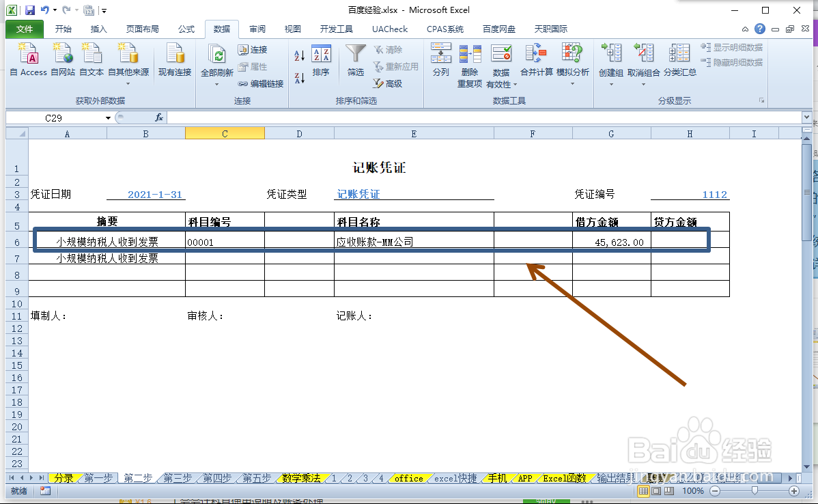Screen dimensions: 818x504
Task: Select cell containing 应收账款-MM公司
Action: click(414, 242)
